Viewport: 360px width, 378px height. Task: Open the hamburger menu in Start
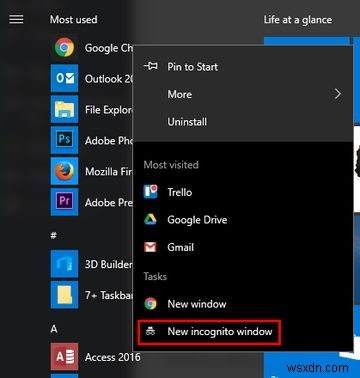coord(16,19)
